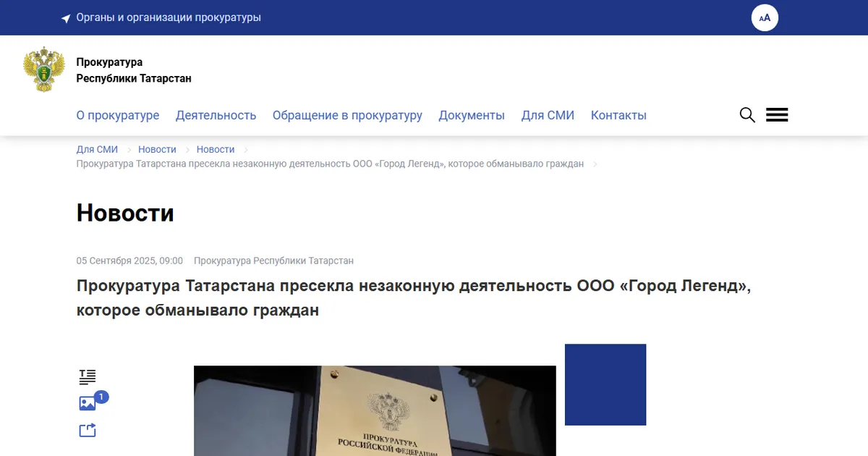Click the share article icon
868x456 pixels.
tap(88, 431)
